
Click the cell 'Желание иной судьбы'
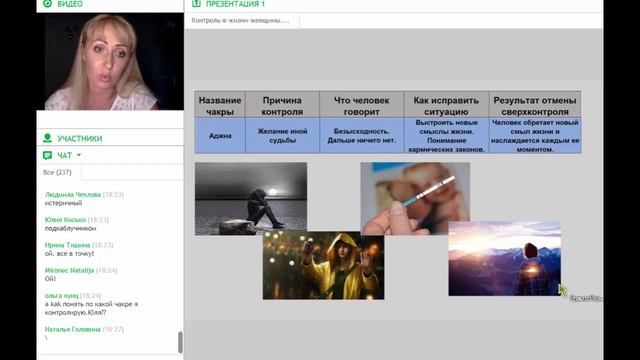pos(282,136)
